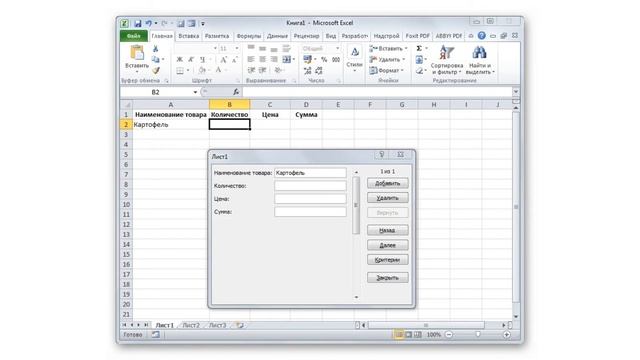
Task: Switch to the Foxit PDF ribbon tab
Action: [417, 36]
